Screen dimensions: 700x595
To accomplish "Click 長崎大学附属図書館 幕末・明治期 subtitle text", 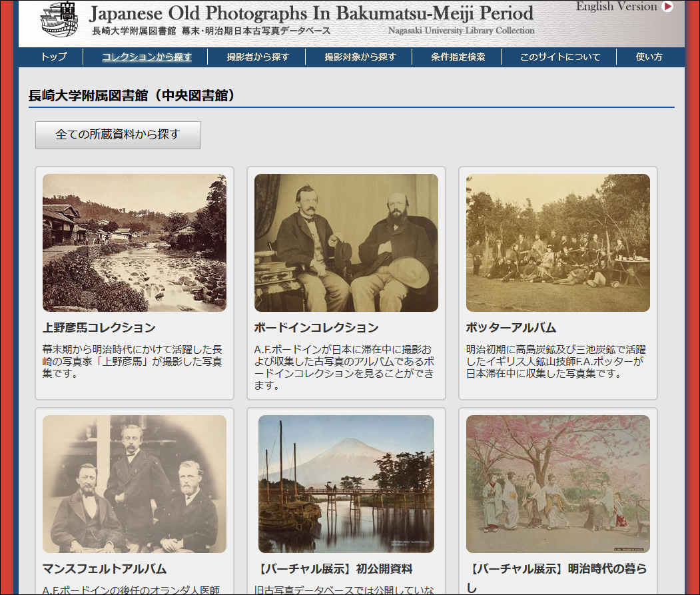I will coord(211,31).
